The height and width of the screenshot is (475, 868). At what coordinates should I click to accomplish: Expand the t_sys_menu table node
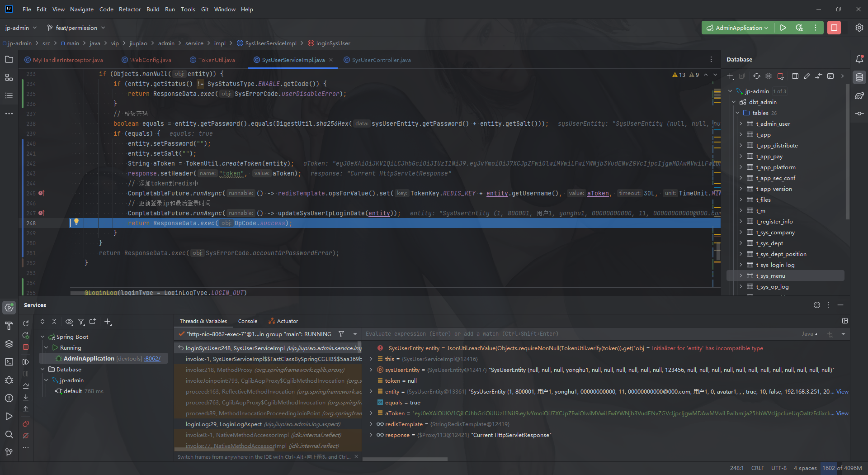741,275
